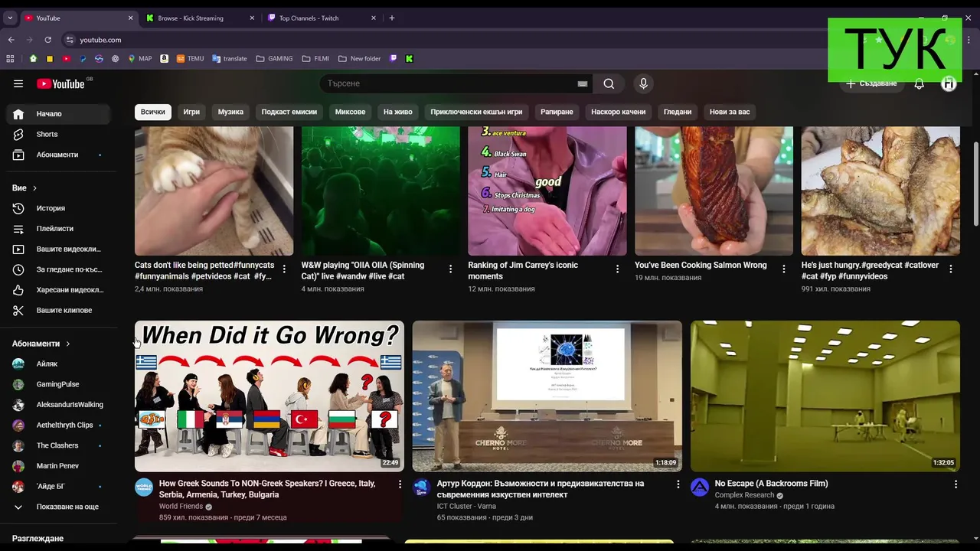Select the Подкаст емисии filter chip
The height and width of the screenshot is (551, 980).
click(289, 112)
